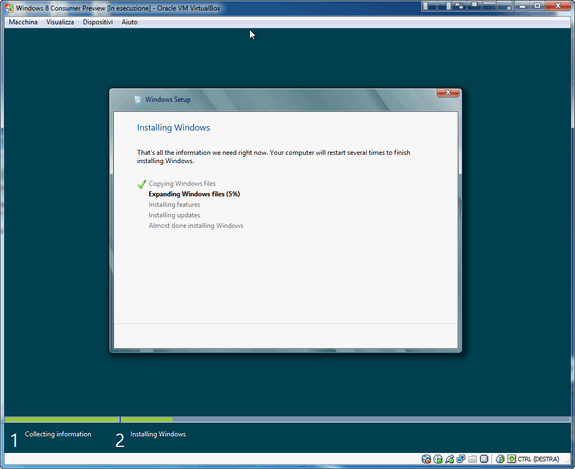This screenshot has width=575, height=469.
Task: Close the Windows Setup dialog
Action: pos(448,93)
